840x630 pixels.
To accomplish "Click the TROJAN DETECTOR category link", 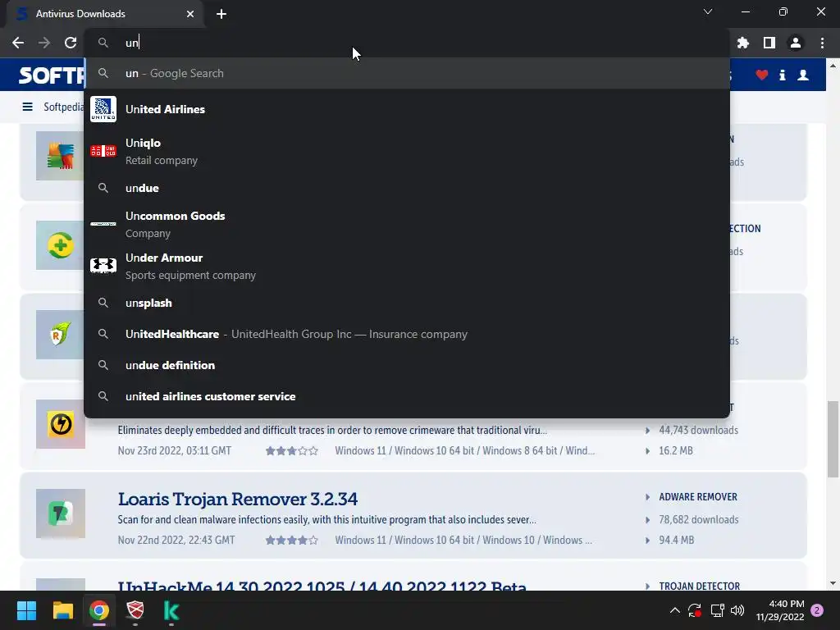I will pyautogui.click(x=699, y=586).
